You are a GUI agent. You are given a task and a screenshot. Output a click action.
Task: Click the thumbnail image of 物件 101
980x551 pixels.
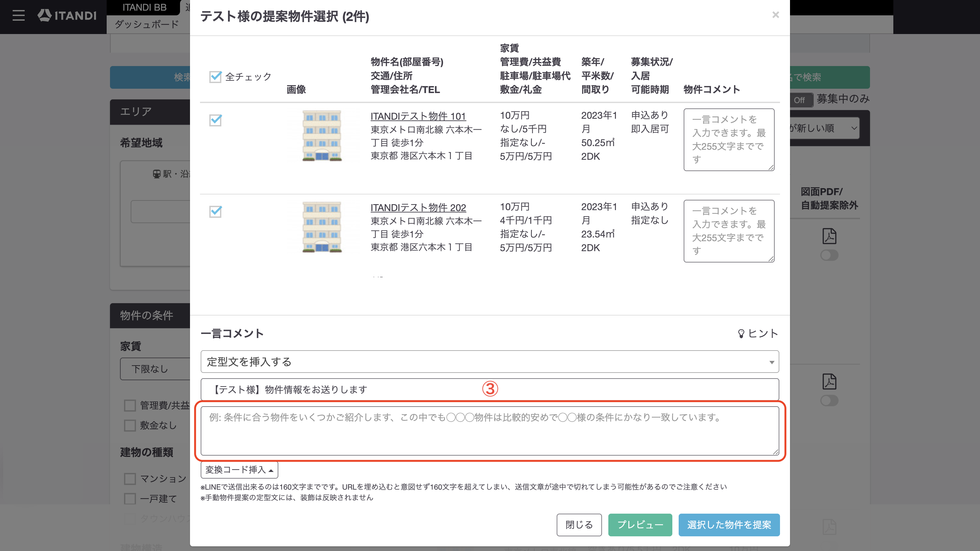click(322, 136)
